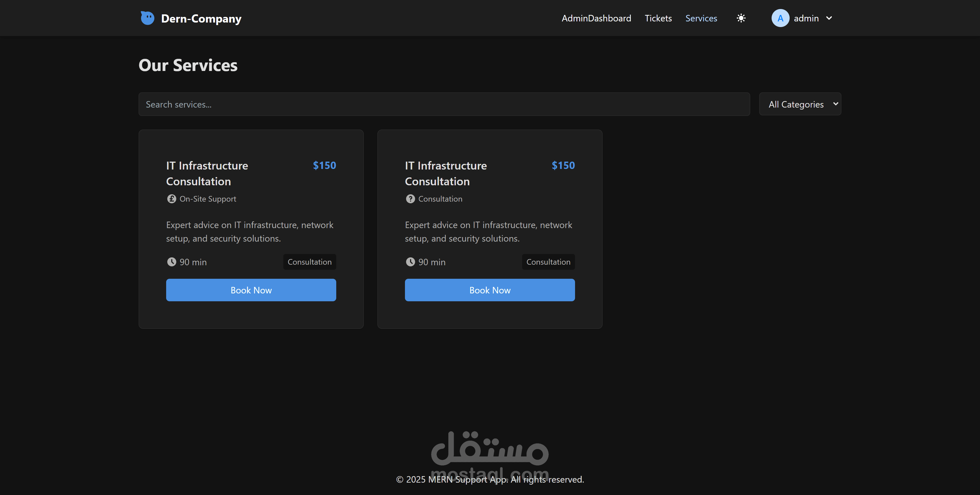Click second card's service title
980x495 pixels.
click(x=446, y=173)
